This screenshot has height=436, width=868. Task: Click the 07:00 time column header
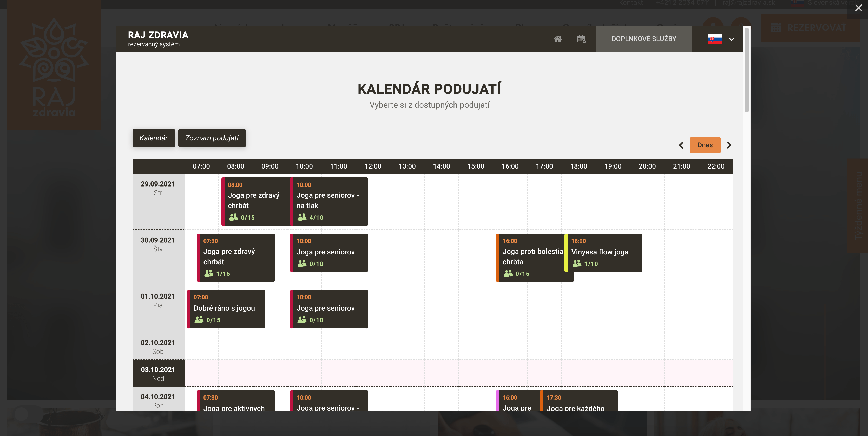pos(201,166)
